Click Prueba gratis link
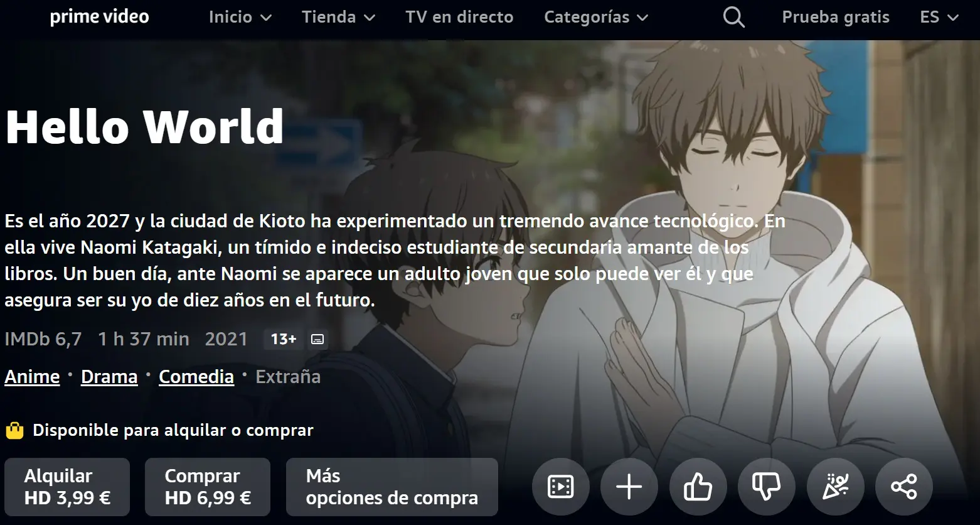Image resolution: width=980 pixels, height=525 pixels. 836,17
